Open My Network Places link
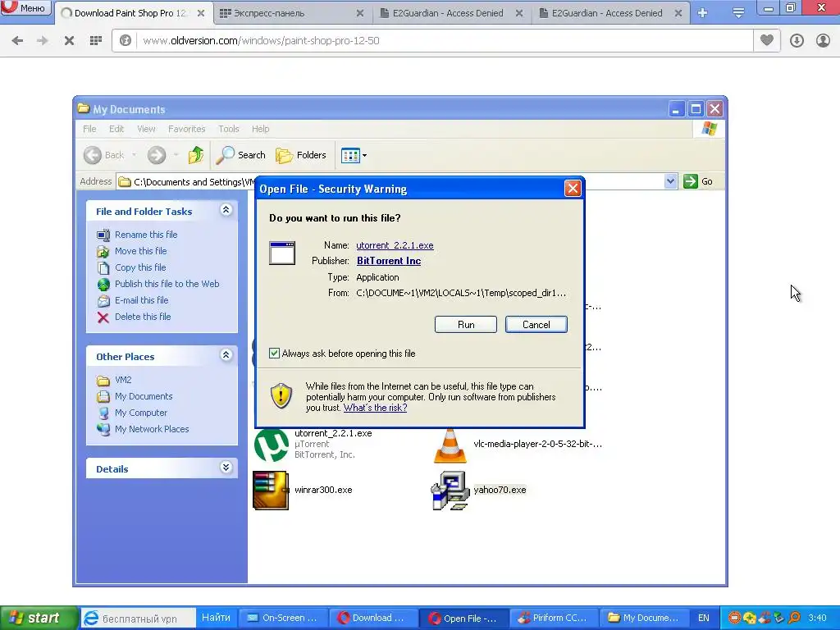 [x=152, y=429]
